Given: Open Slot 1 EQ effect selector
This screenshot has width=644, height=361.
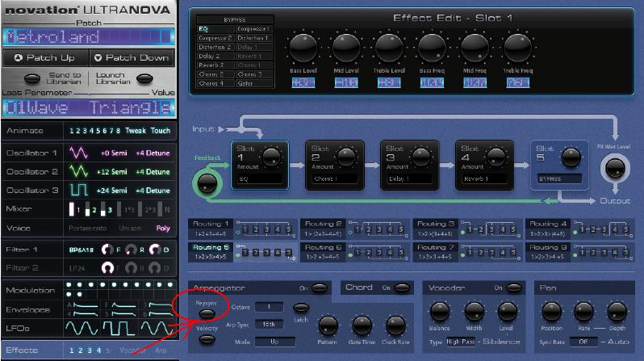Looking at the screenshot, I should pos(260,178).
